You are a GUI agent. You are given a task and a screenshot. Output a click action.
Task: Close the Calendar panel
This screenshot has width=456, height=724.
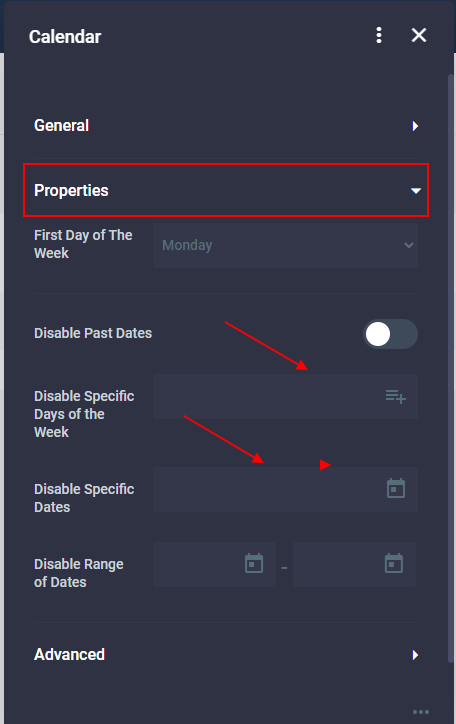pyautogui.click(x=419, y=35)
